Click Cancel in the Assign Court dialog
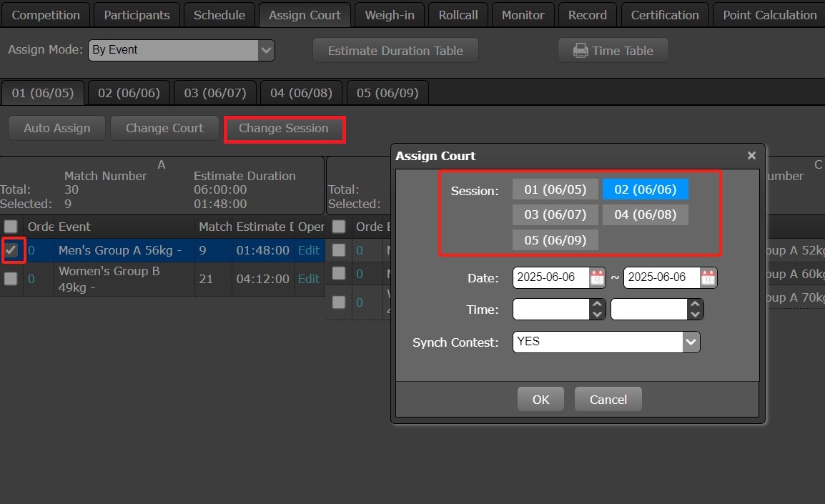This screenshot has width=825, height=504. [x=608, y=400]
